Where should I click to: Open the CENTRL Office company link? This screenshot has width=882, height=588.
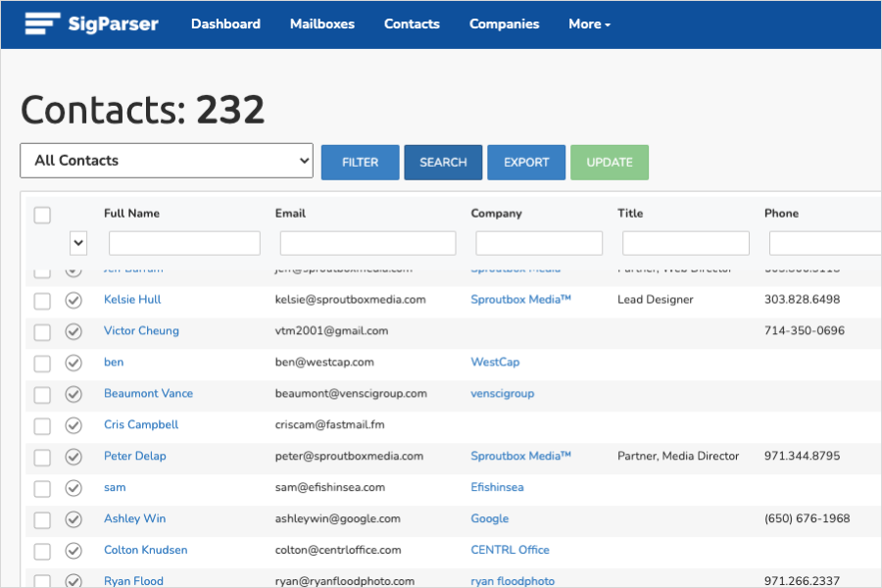(x=511, y=550)
